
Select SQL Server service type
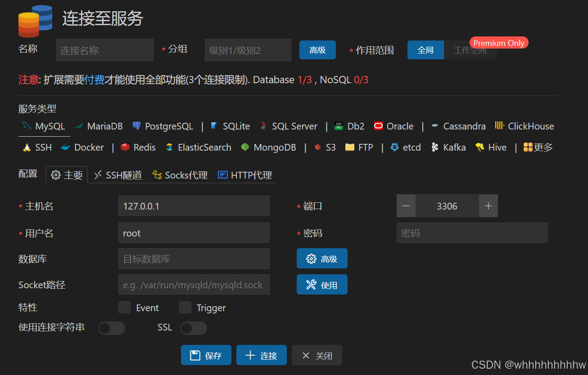point(288,126)
